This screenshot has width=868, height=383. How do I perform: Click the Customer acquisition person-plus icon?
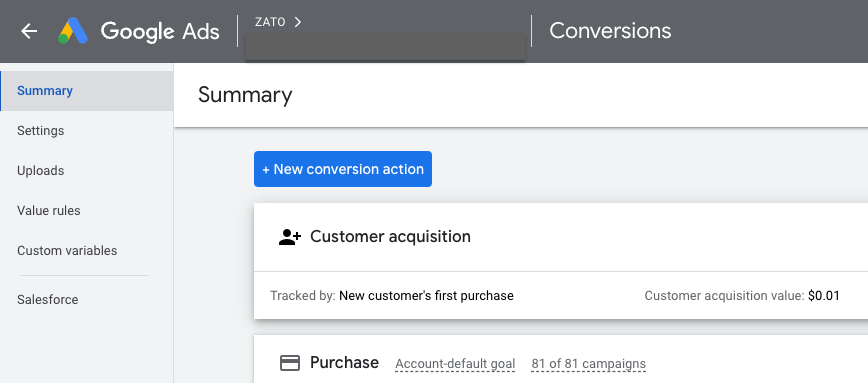[x=290, y=237]
